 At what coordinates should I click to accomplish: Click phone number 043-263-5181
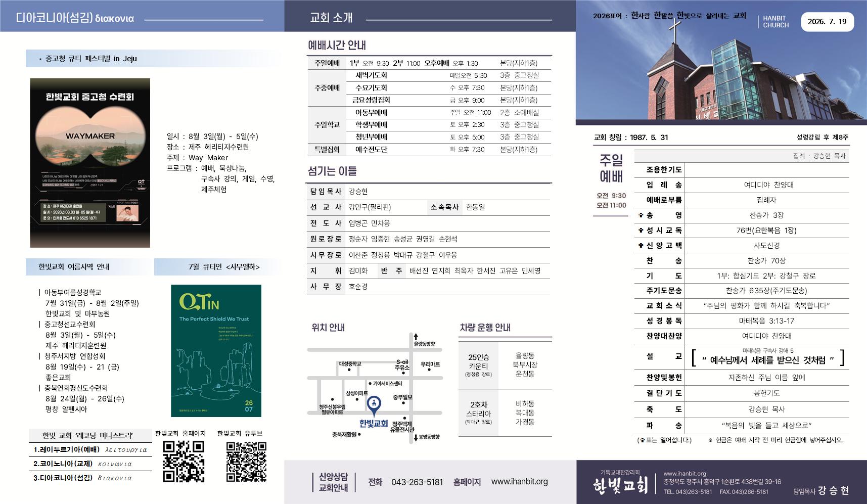coord(417,482)
